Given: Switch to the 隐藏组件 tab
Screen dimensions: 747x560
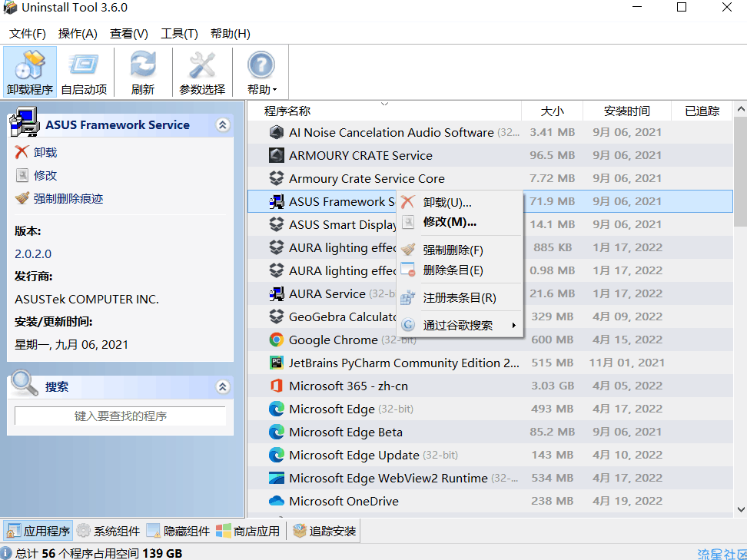Looking at the screenshot, I should click(178, 531).
